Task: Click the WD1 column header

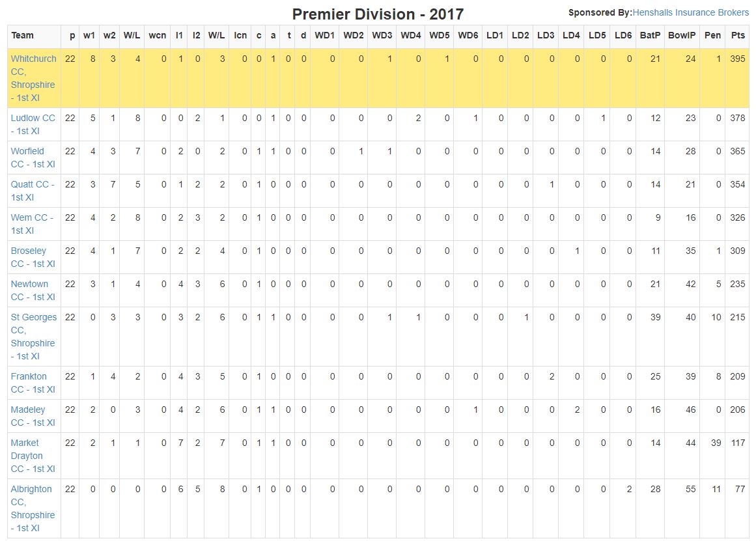Action: click(x=324, y=35)
